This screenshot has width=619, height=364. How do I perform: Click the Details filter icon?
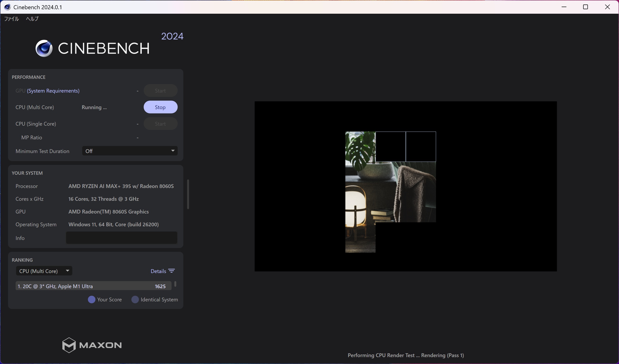pyautogui.click(x=172, y=271)
